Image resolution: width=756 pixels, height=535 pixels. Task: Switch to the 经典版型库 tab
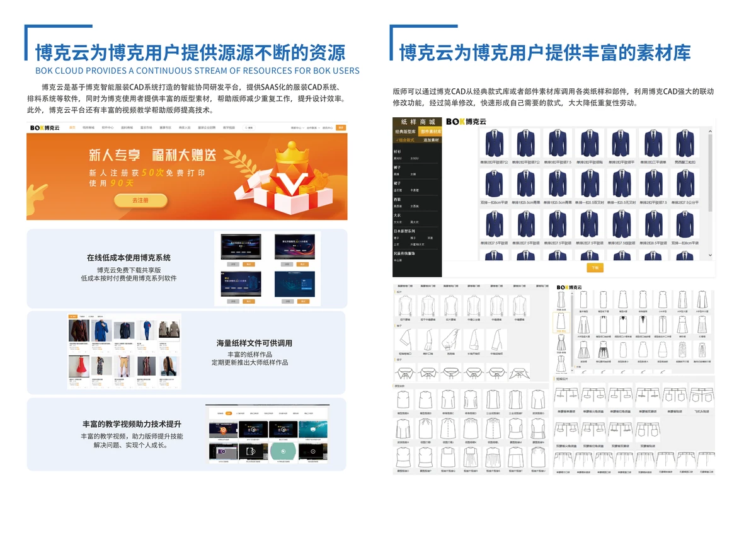405,132
